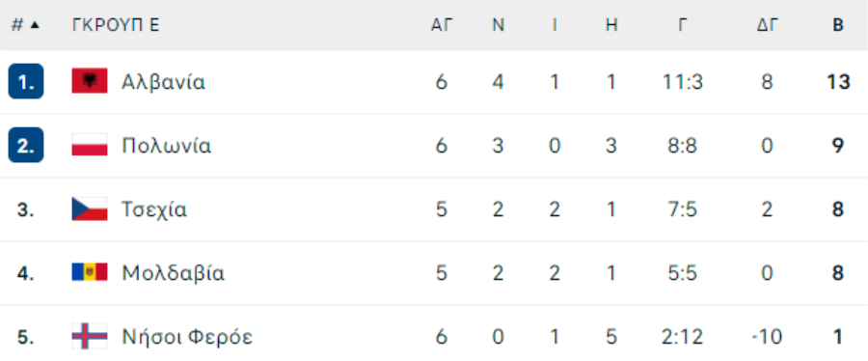Sort by the ΔΓ goal difference header

click(768, 25)
